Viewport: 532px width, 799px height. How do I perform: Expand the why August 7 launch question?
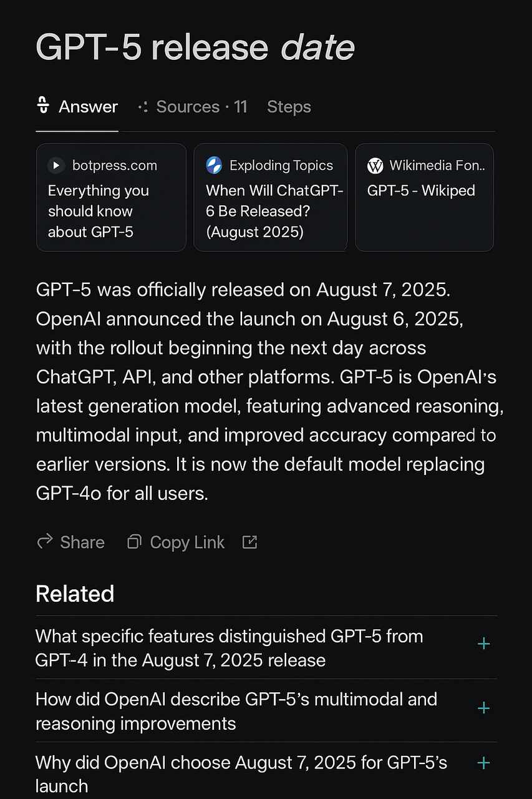coord(483,763)
